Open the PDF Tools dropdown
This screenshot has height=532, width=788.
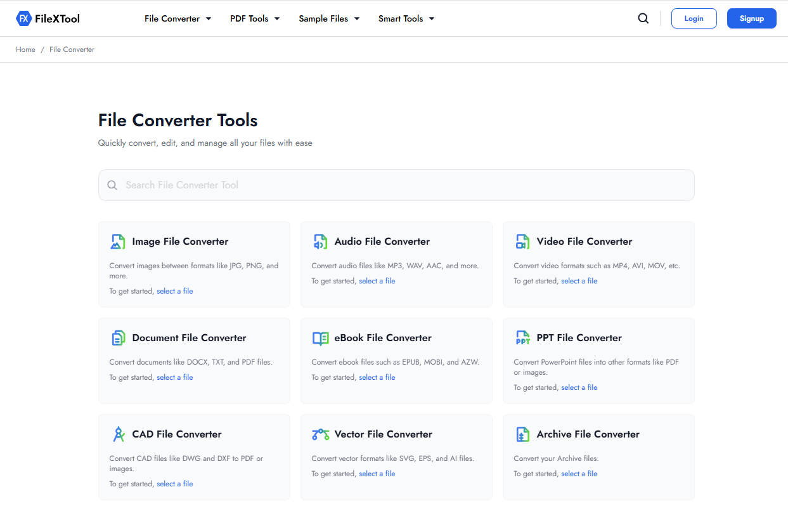[255, 18]
